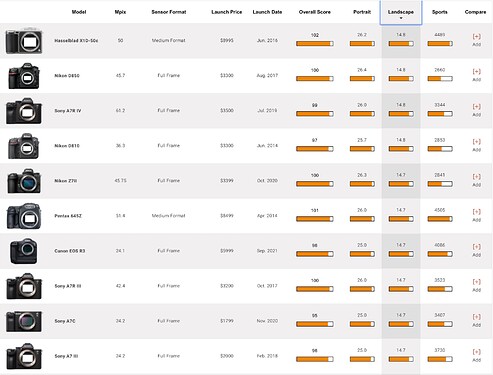Add Sony A7 III to comparison
Viewport: 493px width, 375px height.
[x=476, y=355]
